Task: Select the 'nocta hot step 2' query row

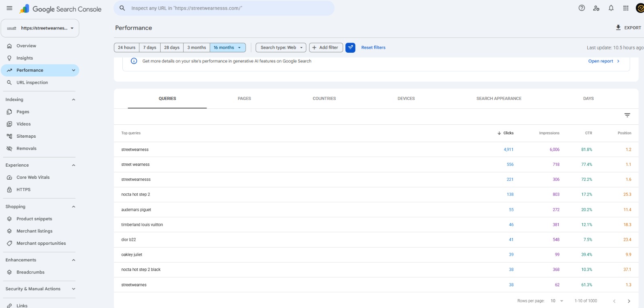Action: tap(376, 194)
